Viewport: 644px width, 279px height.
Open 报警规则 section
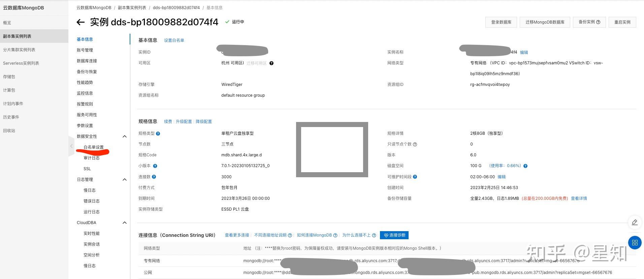(85, 104)
